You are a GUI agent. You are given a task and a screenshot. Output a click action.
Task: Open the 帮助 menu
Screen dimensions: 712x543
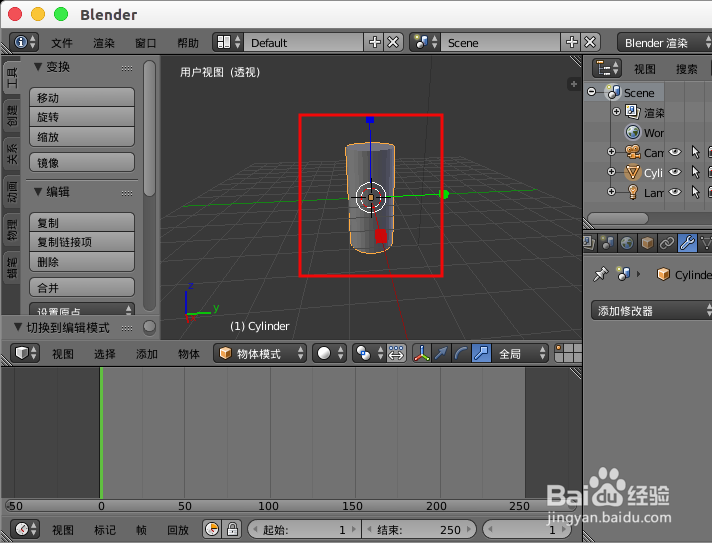[188, 43]
